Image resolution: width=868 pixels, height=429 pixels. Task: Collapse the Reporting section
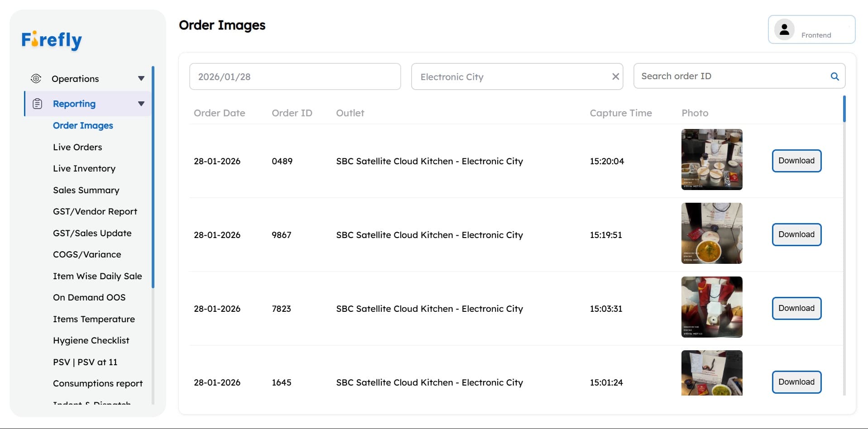[x=141, y=103]
